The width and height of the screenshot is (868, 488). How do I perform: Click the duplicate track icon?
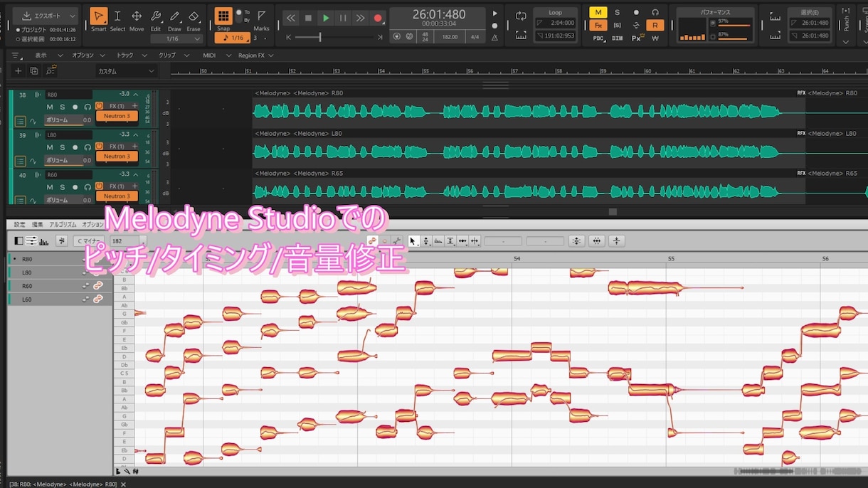33,71
